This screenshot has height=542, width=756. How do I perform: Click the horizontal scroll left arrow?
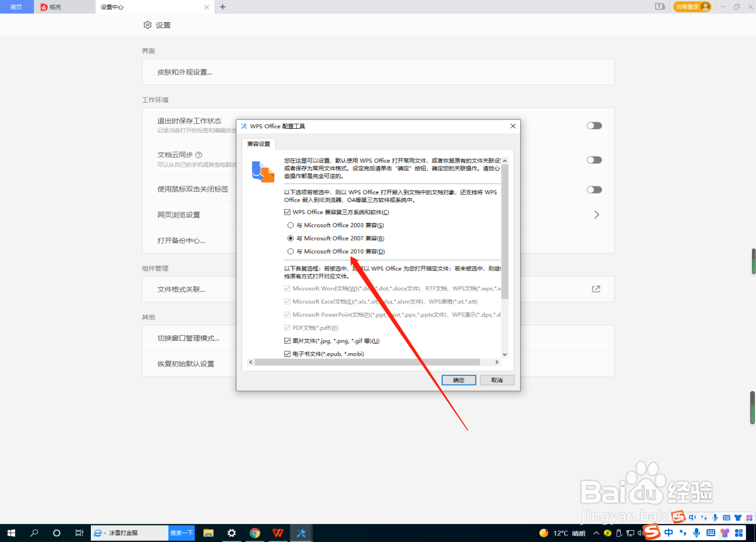click(250, 362)
